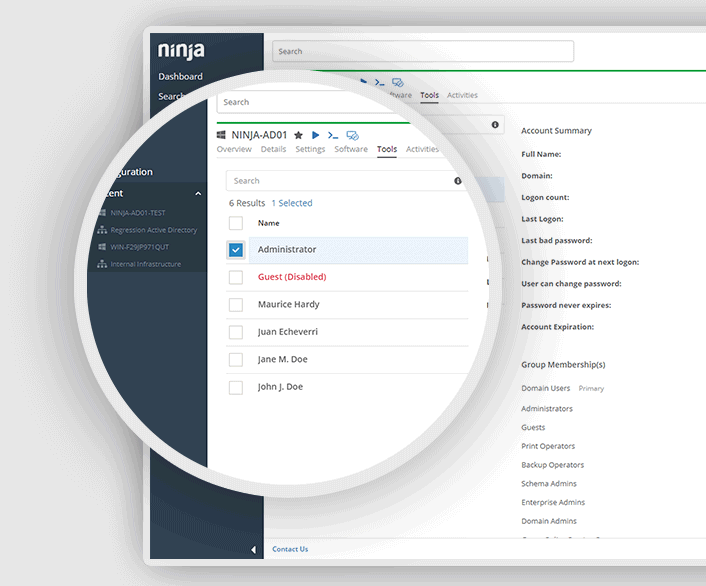The width and height of the screenshot is (706, 586).
Task: Click the ninja logo in the sidebar
Action: [181, 50]
